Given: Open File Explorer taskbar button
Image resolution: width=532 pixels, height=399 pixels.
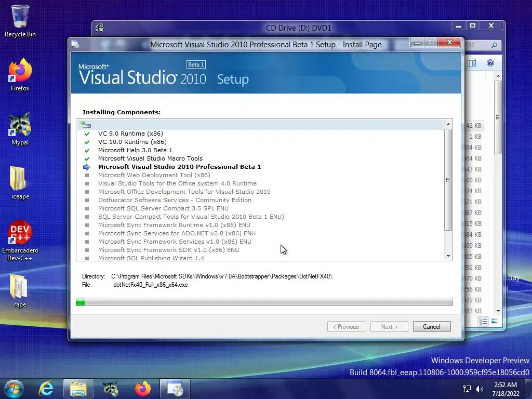Looking at the screenshot, I should pyautogui.click(x=78, y=389).
